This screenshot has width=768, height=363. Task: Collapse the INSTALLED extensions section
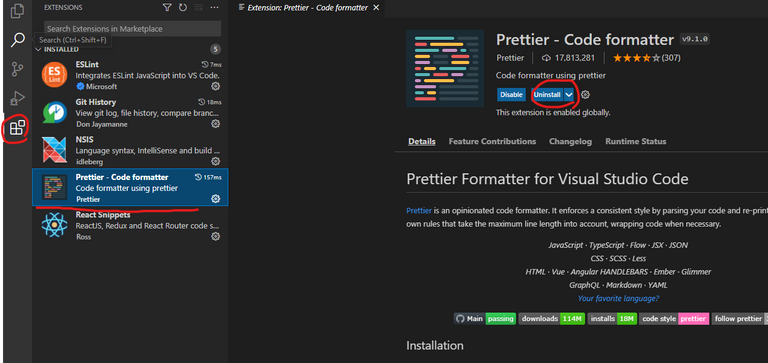pos(39,49)
